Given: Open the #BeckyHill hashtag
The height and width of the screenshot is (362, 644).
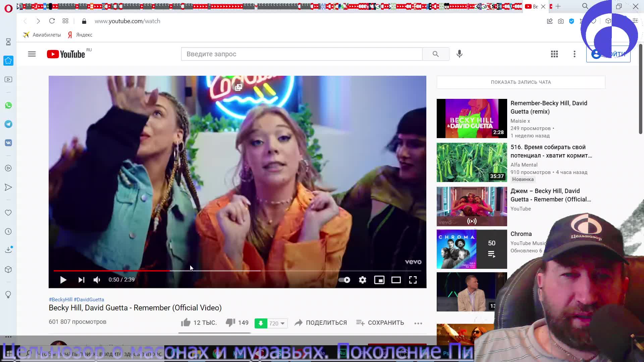Looking at the screenshot, I should [x=61, y=300].
